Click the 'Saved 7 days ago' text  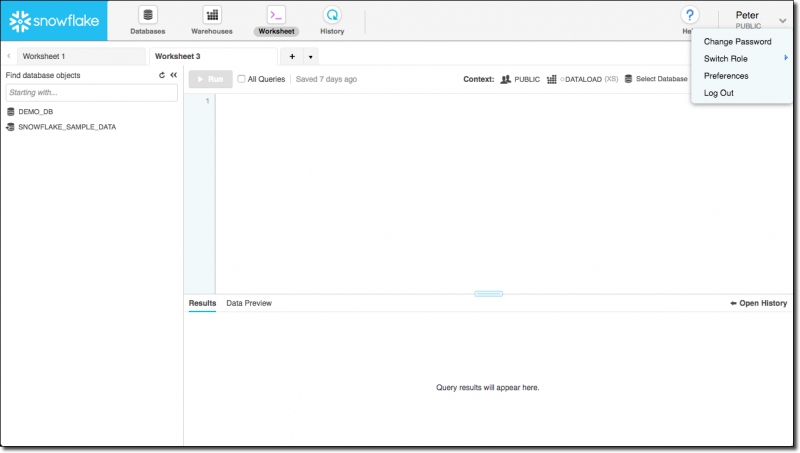(x=326, y=79)
